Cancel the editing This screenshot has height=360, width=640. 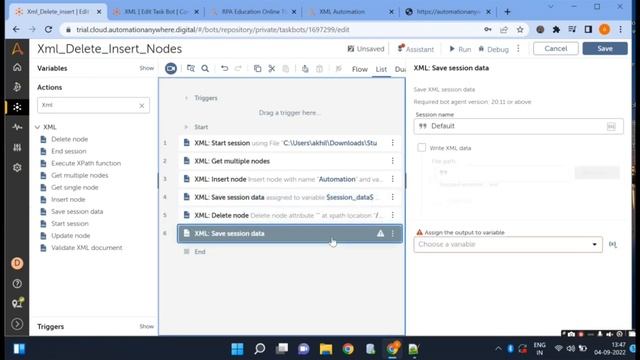coord(556,49)
